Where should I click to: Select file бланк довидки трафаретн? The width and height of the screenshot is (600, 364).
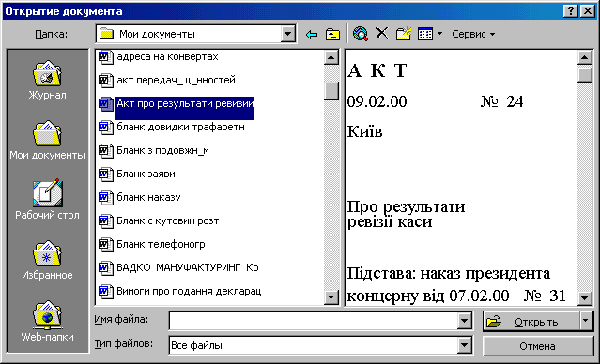point(180,127)
